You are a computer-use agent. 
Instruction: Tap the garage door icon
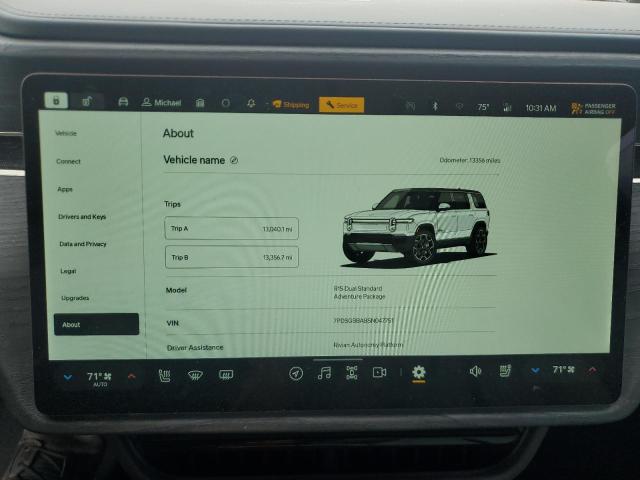pyautogui.click(x=200, y=103)
